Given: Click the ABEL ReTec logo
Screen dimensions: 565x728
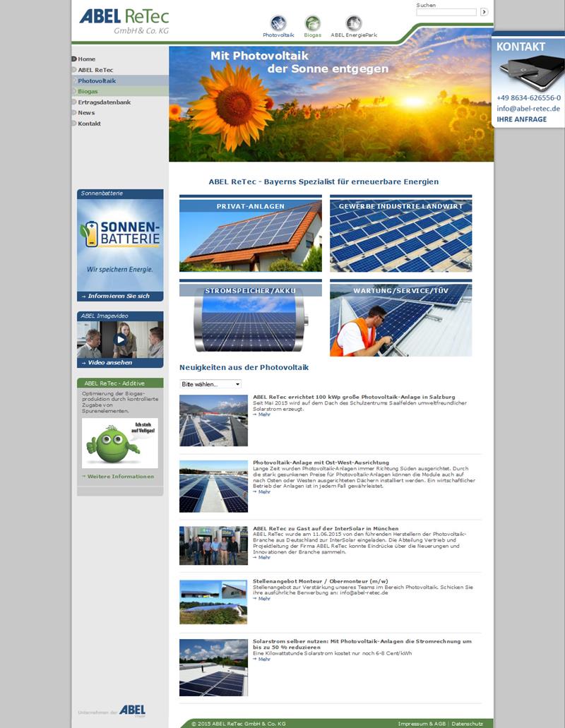Looking at the screenshot, I should coord(124,21).
